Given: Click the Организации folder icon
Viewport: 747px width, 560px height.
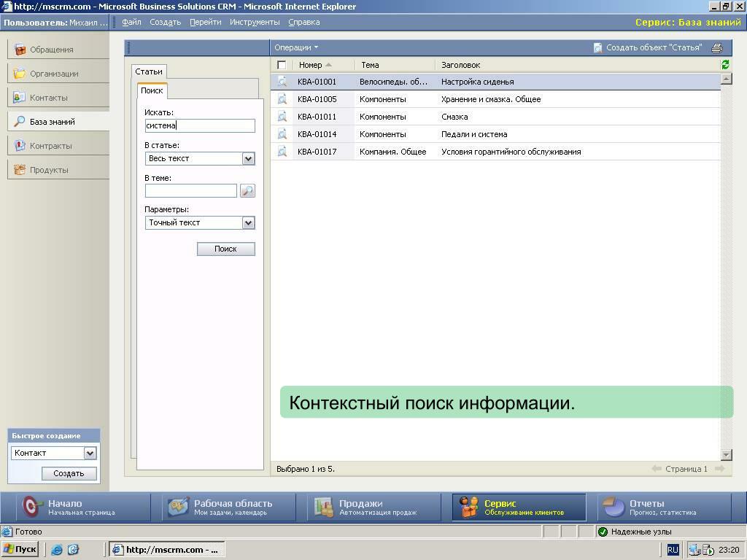Looking at the screenshot, I should 20,74.
